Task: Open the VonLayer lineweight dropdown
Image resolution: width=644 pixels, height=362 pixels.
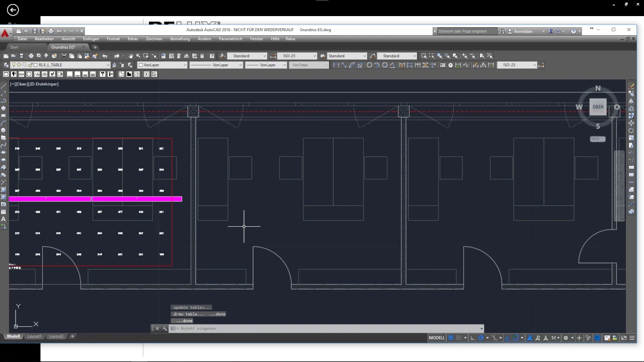Action: pyautogui.click(x=266, y=65)
